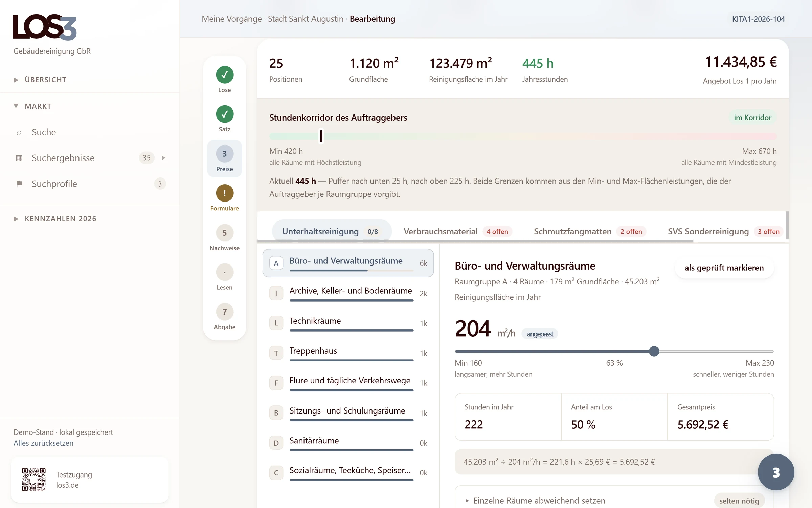
Task: Select room group B Sitzungs- und Schulungsräume
Action: 348,413
